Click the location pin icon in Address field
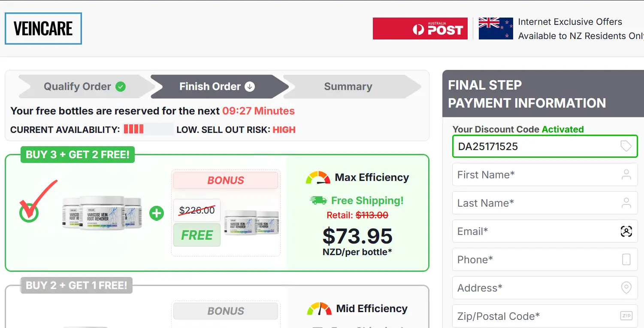Screen dimensions: 644x328 tap(626, 288)
